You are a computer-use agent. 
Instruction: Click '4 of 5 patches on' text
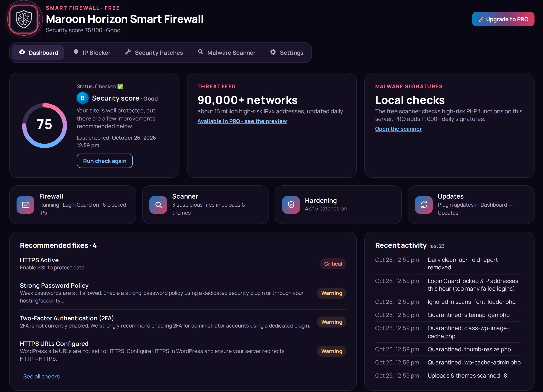click(x=326, y=209)
